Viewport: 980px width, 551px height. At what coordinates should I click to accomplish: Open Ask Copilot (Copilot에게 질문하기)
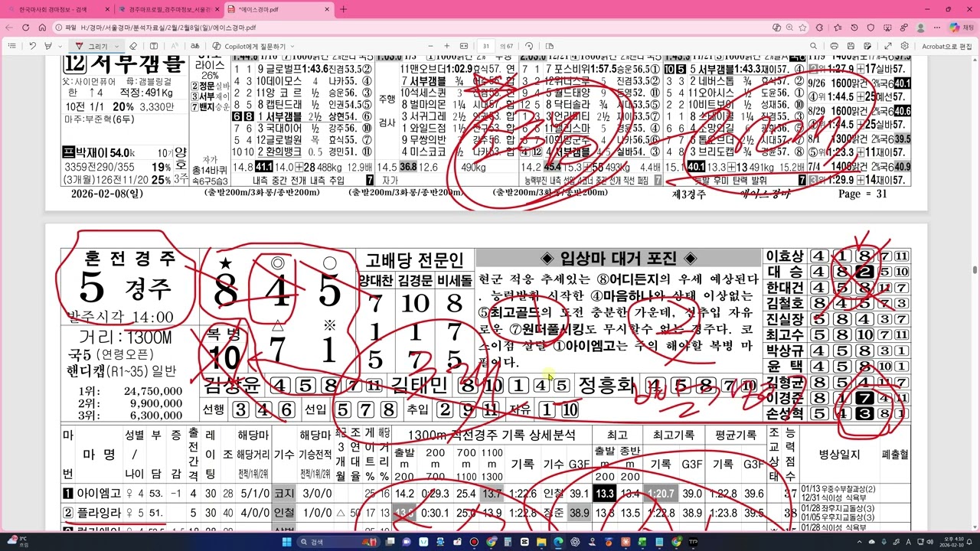tap(248, 46)
